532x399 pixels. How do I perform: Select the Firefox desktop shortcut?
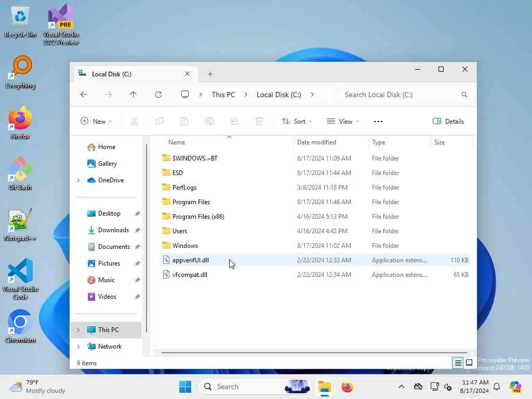20,123
